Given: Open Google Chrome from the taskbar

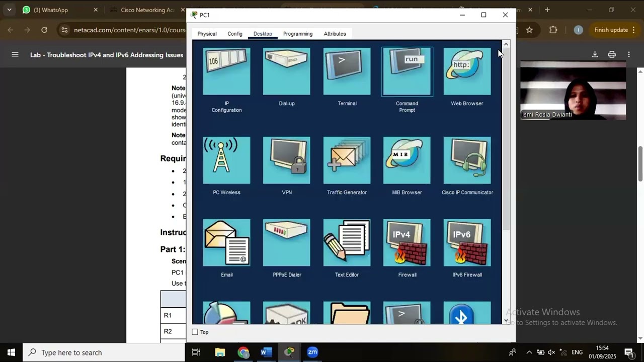Looking at the screenshot, I should click(x=243, y=352).
